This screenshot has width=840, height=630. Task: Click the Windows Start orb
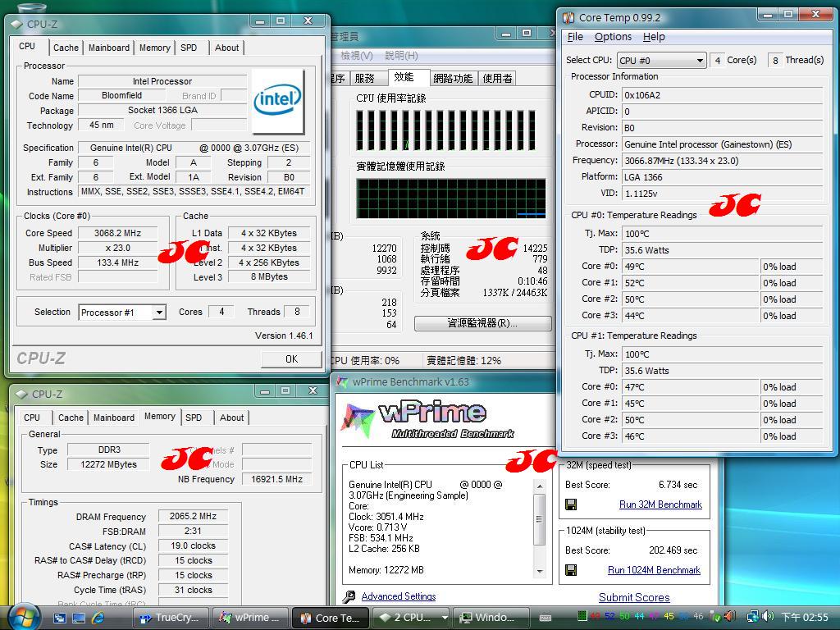pyautogui.click(x=22, y=617)
